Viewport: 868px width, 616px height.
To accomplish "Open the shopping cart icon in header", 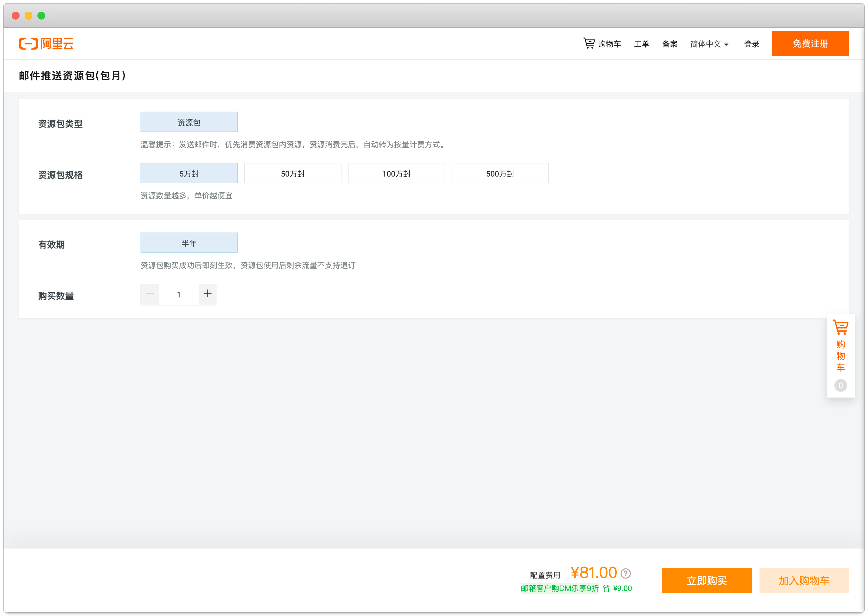I will [589, 43].
